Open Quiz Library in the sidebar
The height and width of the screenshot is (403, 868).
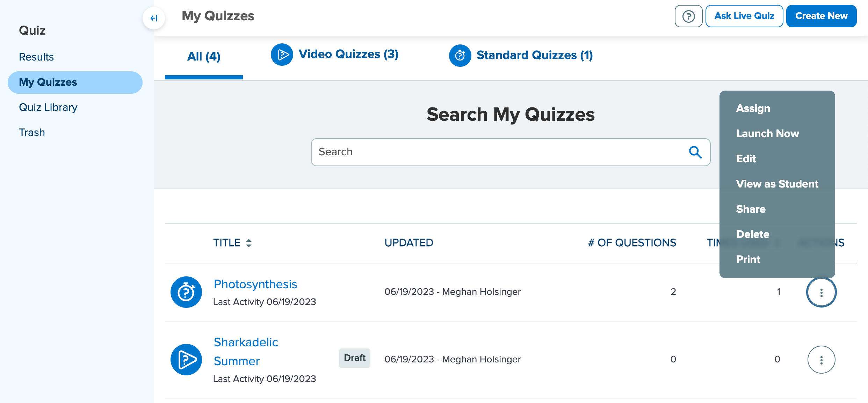48,107
